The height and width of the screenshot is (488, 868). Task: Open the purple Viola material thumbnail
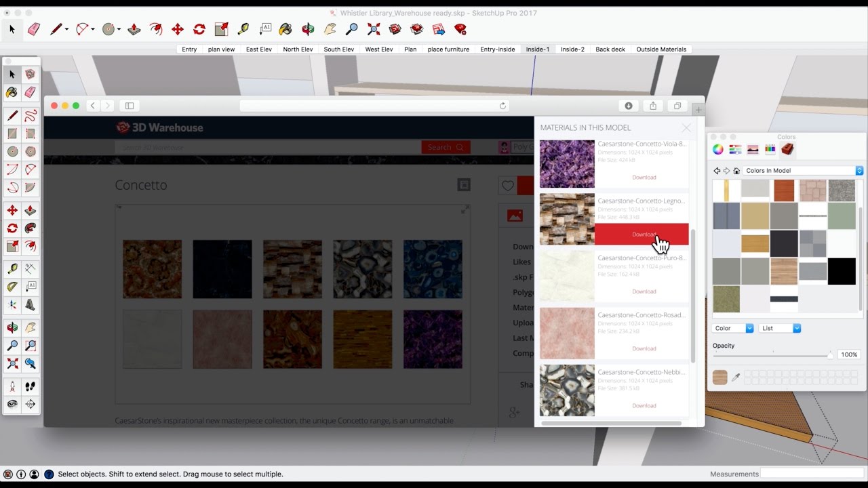[567, 164]
